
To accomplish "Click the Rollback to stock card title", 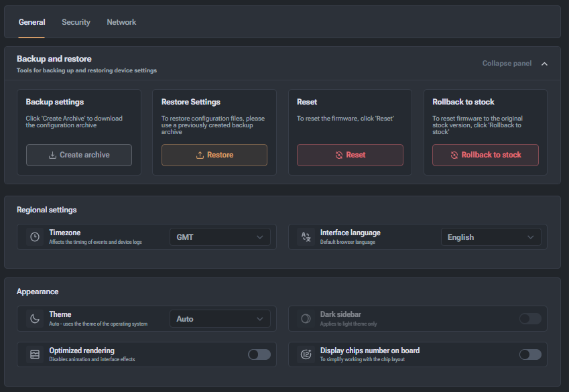I will coord(463,102).
